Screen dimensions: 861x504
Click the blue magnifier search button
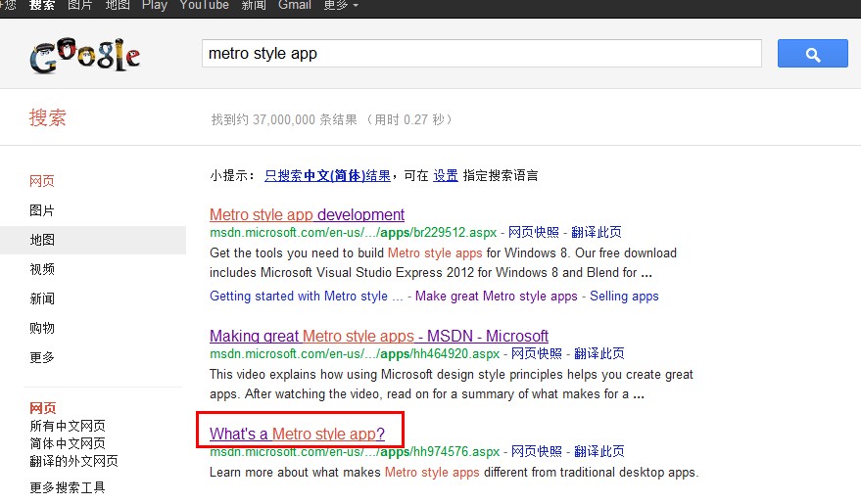click(812, 54)
